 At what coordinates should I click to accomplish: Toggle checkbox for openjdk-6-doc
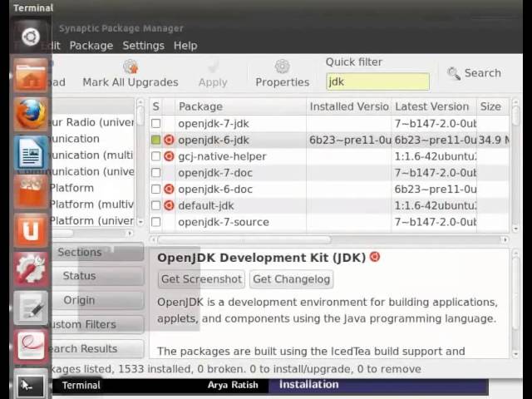click(155, 189)
